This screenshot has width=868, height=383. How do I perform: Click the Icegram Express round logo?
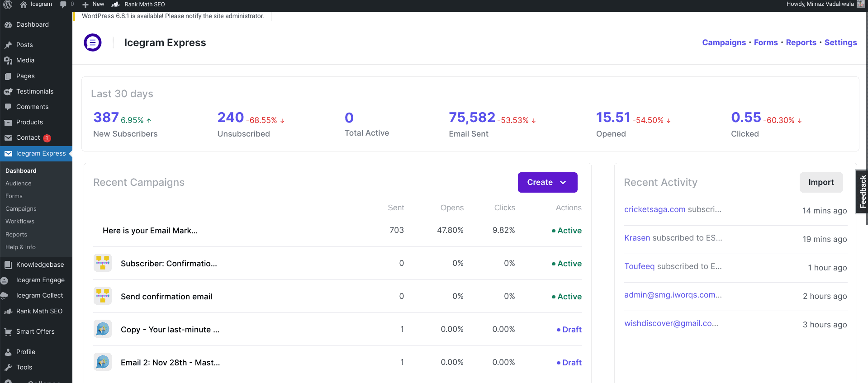pos(93,43)
